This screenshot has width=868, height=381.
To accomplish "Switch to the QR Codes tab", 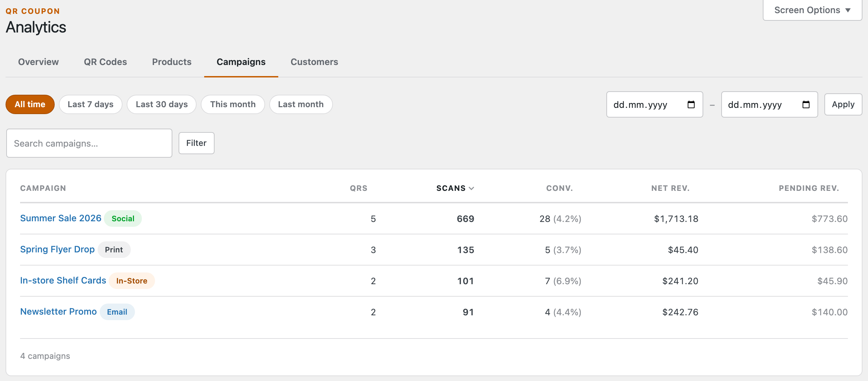I will click(x=105, y=62).
